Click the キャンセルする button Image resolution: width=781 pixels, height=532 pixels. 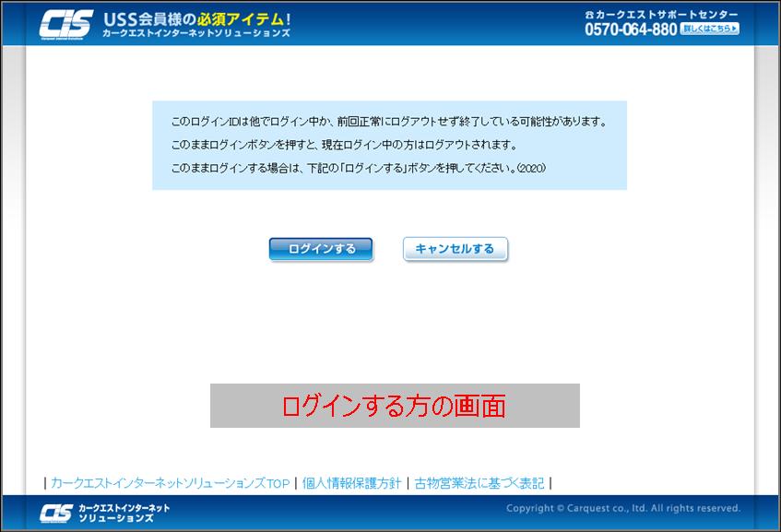(456, 249)
